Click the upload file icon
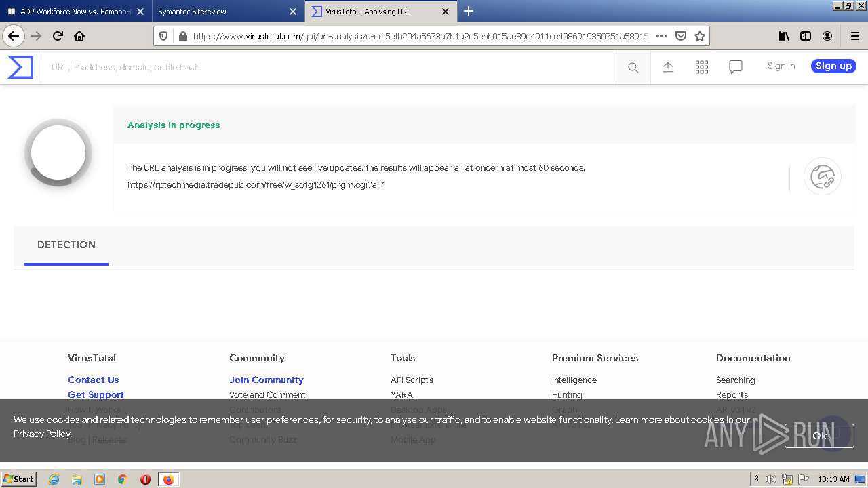The image size is (868, 488). pyautogui.click(x=668, y=66)
